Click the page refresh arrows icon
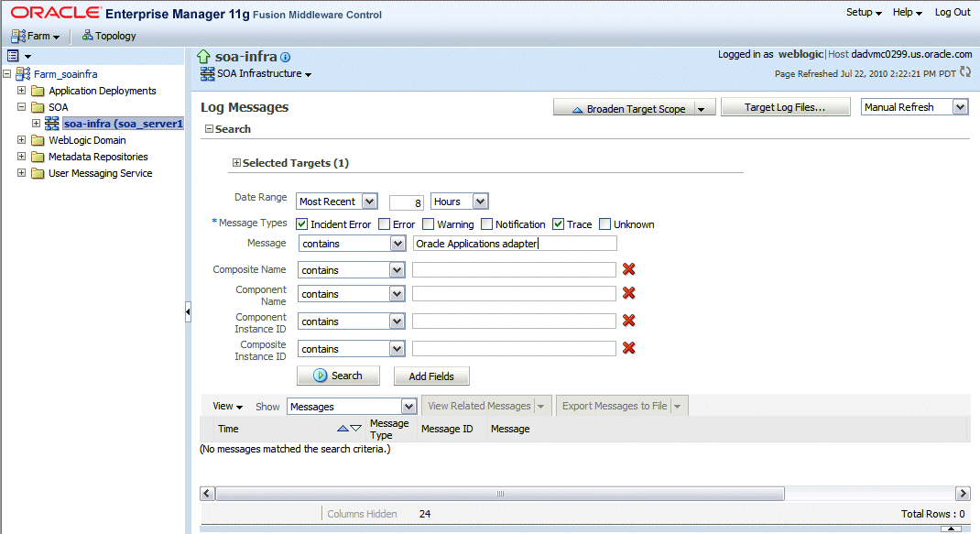 pyautogui.click(x=965, y=72)
